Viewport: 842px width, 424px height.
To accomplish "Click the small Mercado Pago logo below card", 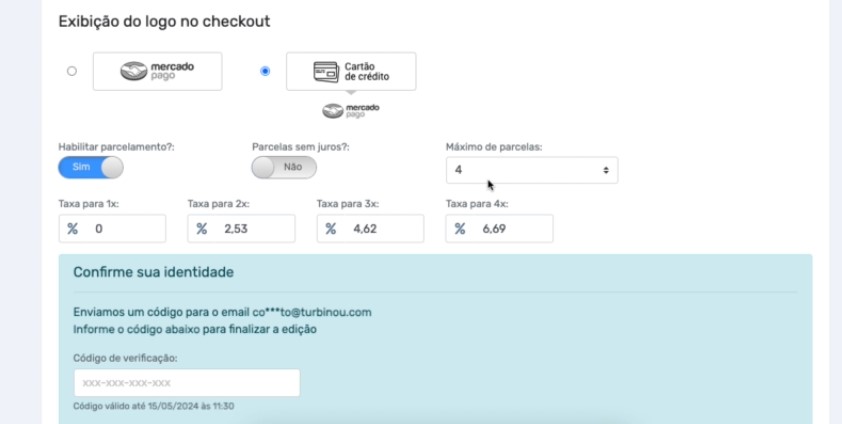I will 351,111.
